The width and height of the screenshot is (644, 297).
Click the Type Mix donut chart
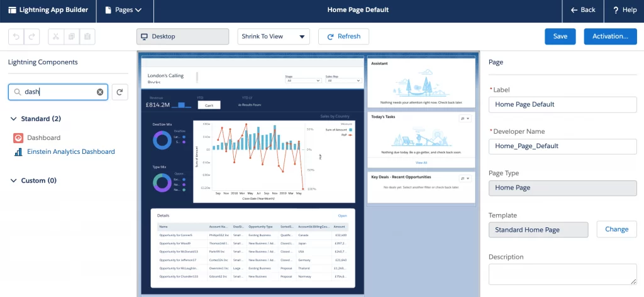tap(162, 183)
